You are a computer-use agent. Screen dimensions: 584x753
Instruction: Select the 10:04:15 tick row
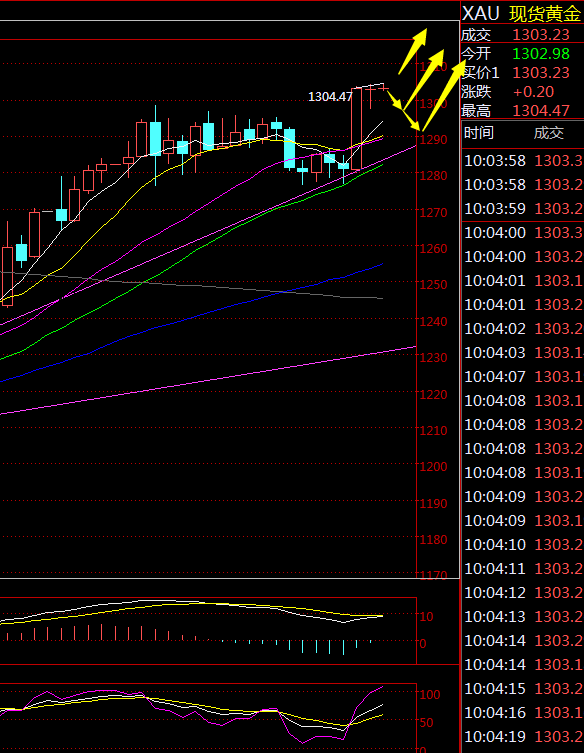tap(523, 689)
